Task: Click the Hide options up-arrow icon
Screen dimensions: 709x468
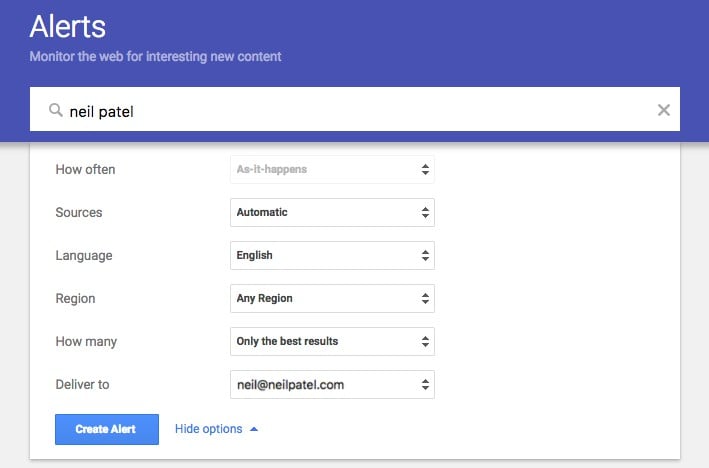Action: coord(254,429)
